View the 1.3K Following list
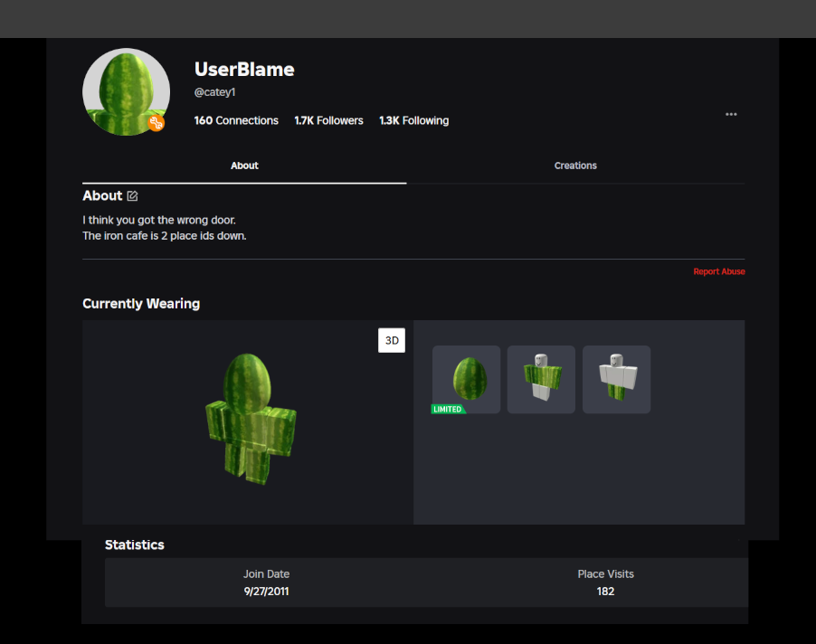 point(414,120)
